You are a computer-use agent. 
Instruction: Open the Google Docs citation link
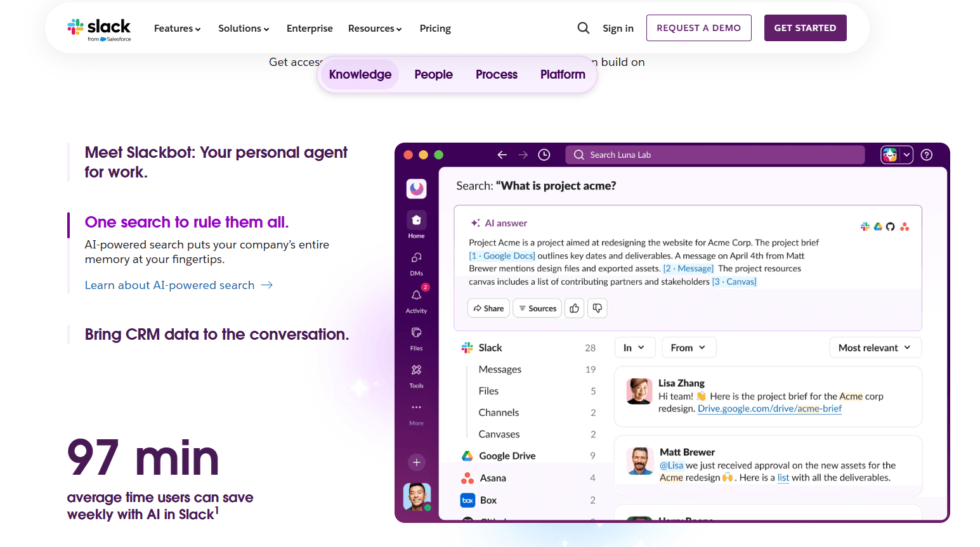point(502,256)
